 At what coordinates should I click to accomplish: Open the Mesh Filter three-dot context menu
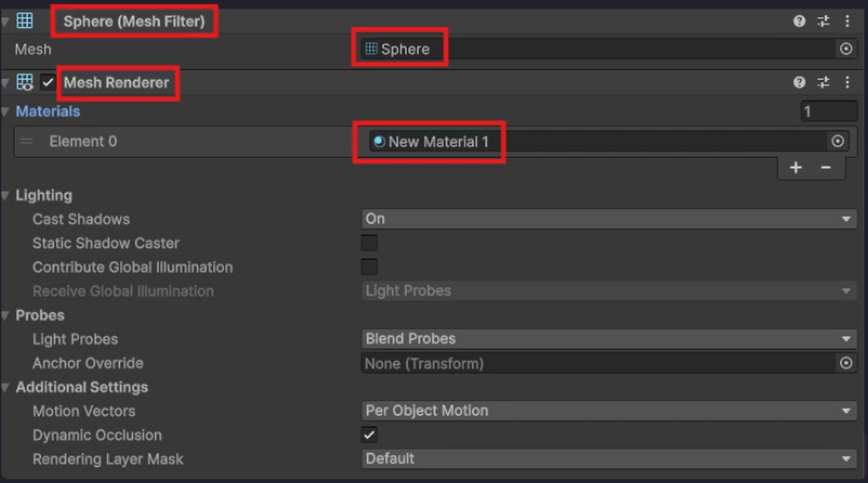click(847, 21)
